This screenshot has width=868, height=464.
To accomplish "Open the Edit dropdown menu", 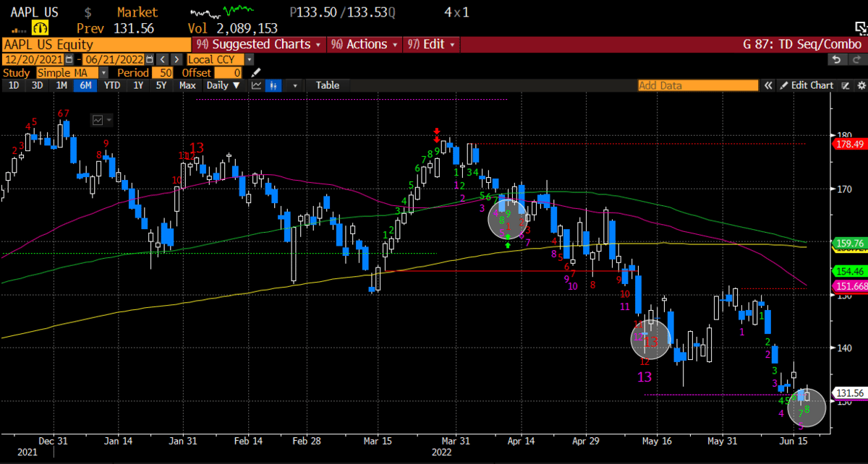I will [432, 44].
